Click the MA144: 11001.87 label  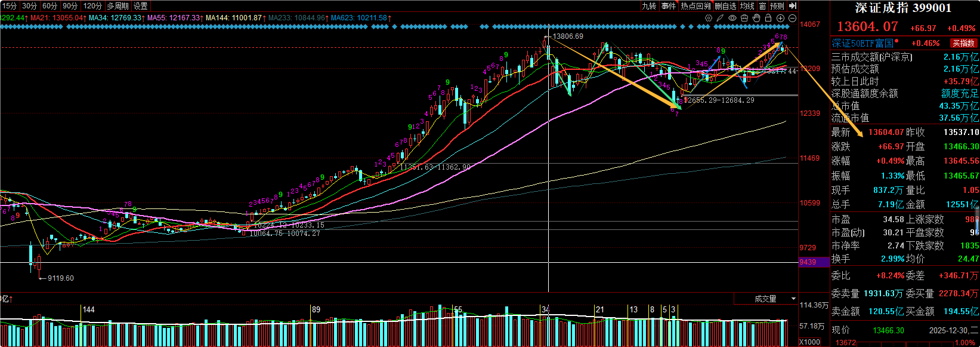point(233,18)
